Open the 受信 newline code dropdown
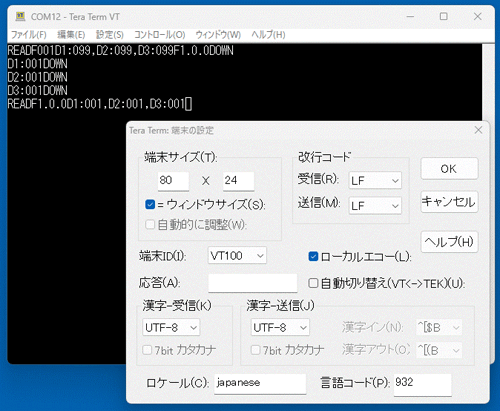The height and width of the screenshot is (411, 500). point(375,180)
